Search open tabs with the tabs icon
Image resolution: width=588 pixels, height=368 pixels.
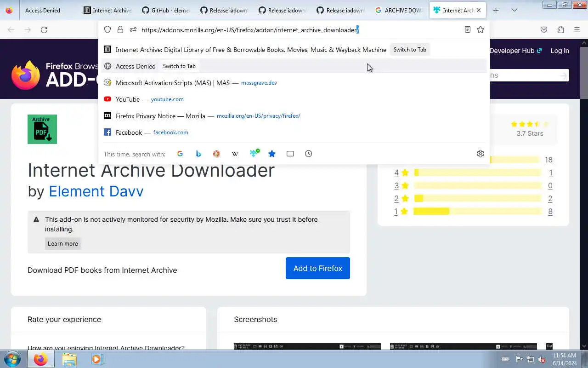click(290, 154)
